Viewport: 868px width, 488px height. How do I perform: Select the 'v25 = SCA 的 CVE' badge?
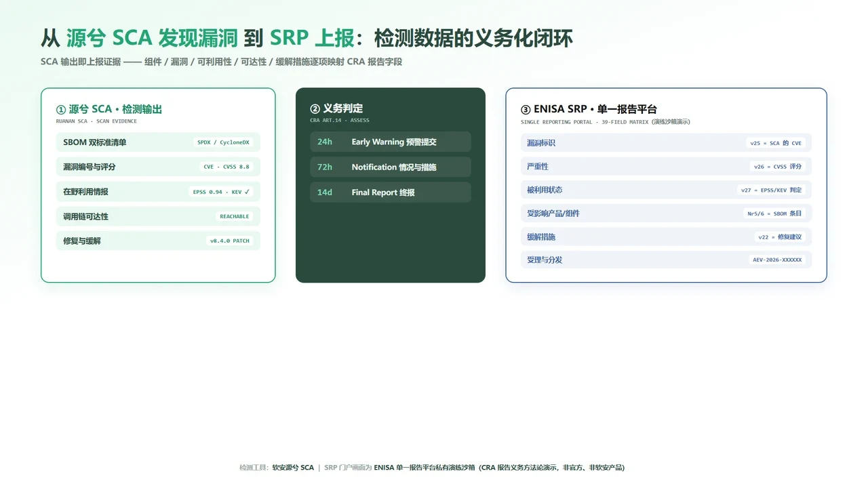pyautogui.click(x=776, y=143)
